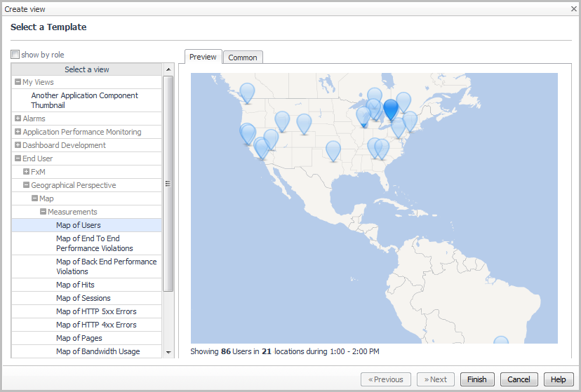Select Another Application Component Thumbnail view
This screenshot has width=581, height=392.
(x=87, y=100)
